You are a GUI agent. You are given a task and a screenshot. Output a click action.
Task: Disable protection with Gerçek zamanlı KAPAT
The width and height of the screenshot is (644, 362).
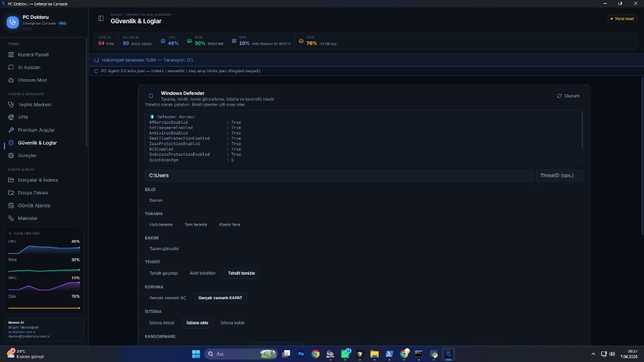[x=220, y=298]
